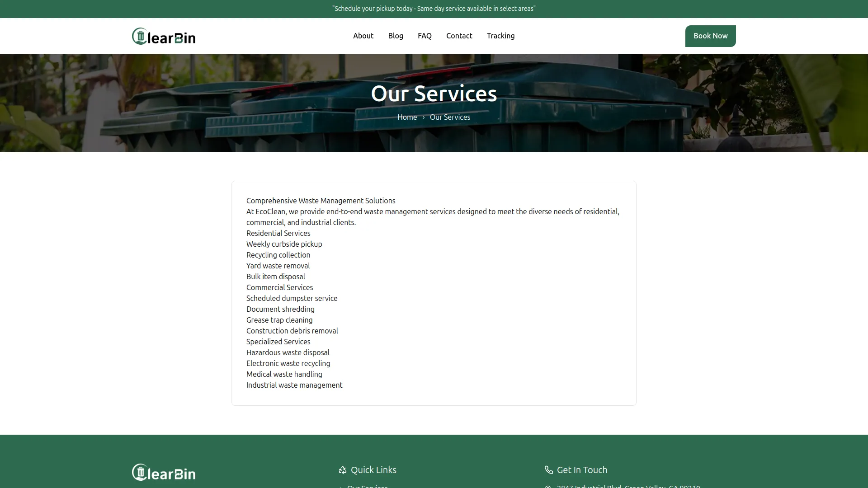This screenshot has height=488, width=868.
Task: Open the Tracking page
Action: (x=500, y=36)
